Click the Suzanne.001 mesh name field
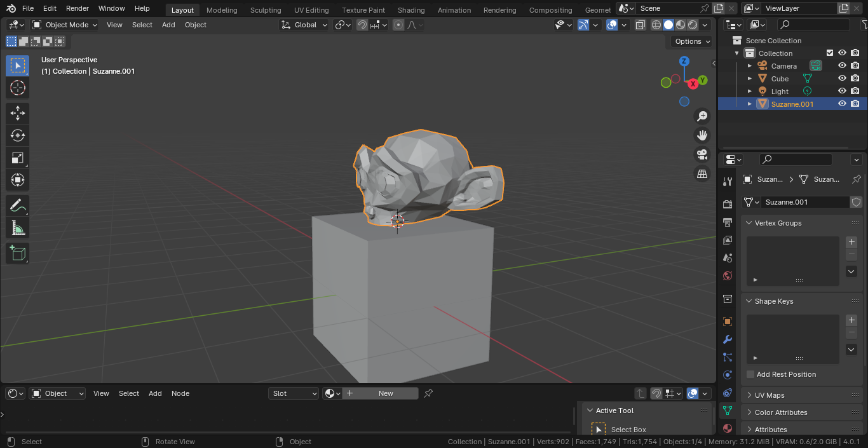 click(x=804, y=202)
